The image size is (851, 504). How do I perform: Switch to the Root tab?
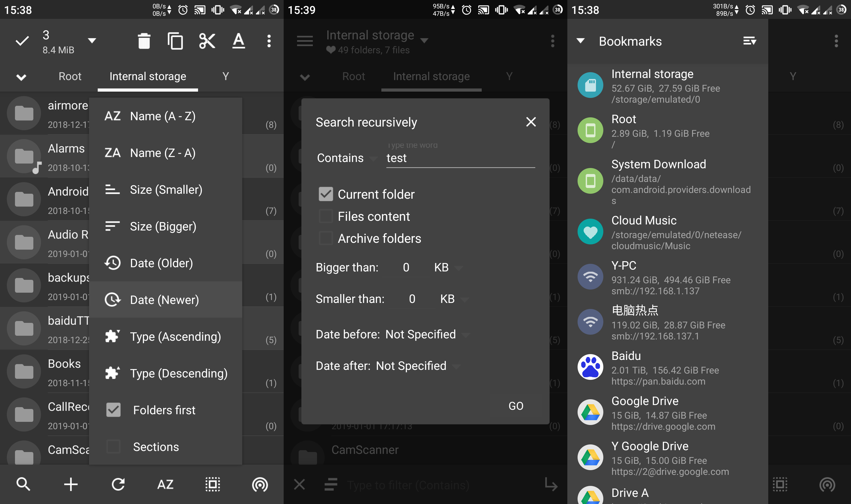pyautogui.click(x=70, y=76)
